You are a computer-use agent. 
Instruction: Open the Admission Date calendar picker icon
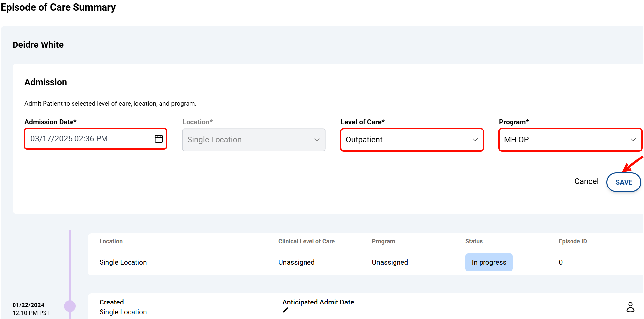coord(159,139)
